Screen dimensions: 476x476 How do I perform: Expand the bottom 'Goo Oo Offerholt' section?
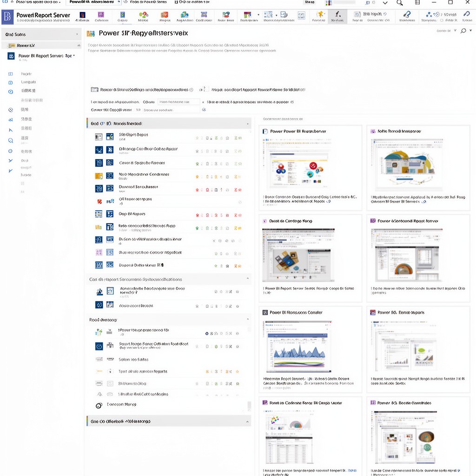pos(247,422)
